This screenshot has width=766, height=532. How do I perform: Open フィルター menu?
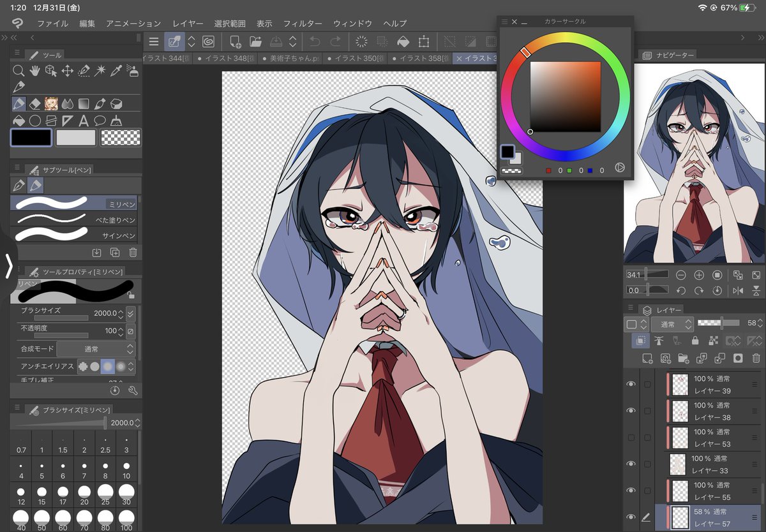[x=303, y=24]
